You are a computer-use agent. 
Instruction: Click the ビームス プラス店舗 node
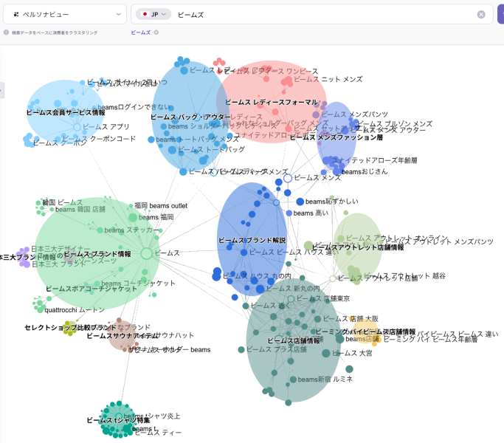pyautogui.click(x=241, y=350)
